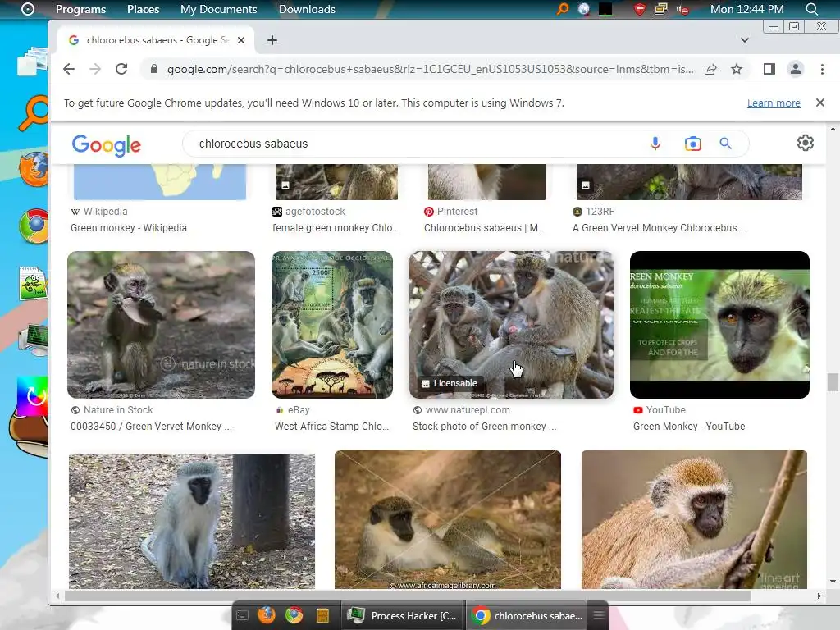Open Chrome's side panel
840x630 pixels.
pos(769,69)
